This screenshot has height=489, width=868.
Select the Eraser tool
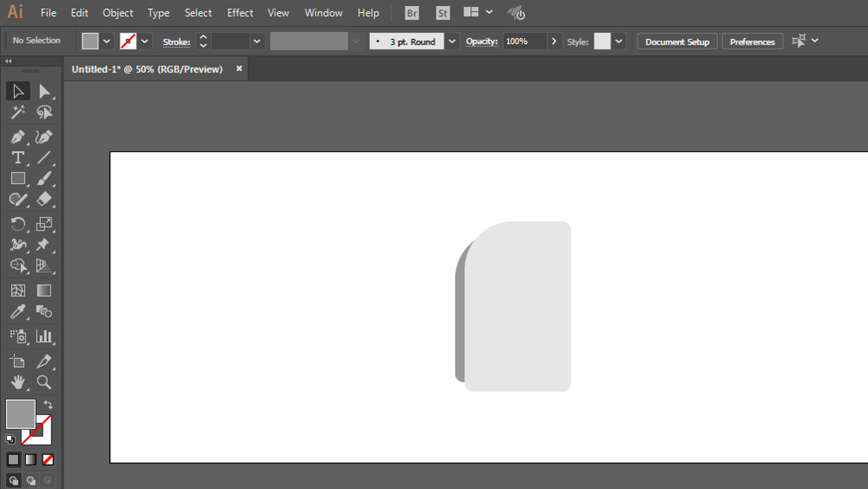click(x=43, y=200)
